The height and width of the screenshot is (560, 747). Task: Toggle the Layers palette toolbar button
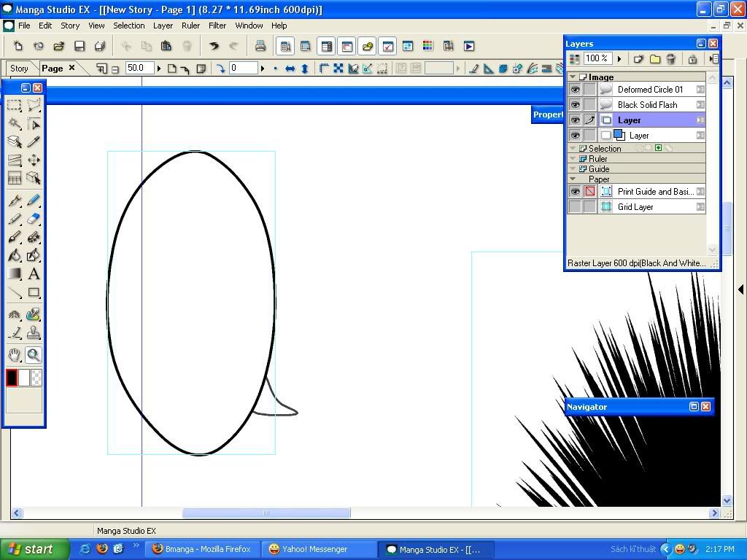[326, 46]
